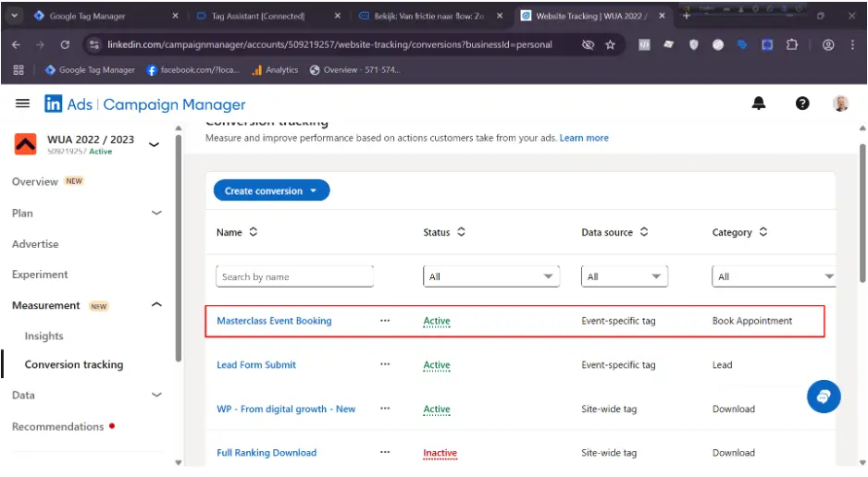Viewport: 868px width, 477px height.
Task: Click Active status of Masterclass Event Booking
Action: coord(437,321)
